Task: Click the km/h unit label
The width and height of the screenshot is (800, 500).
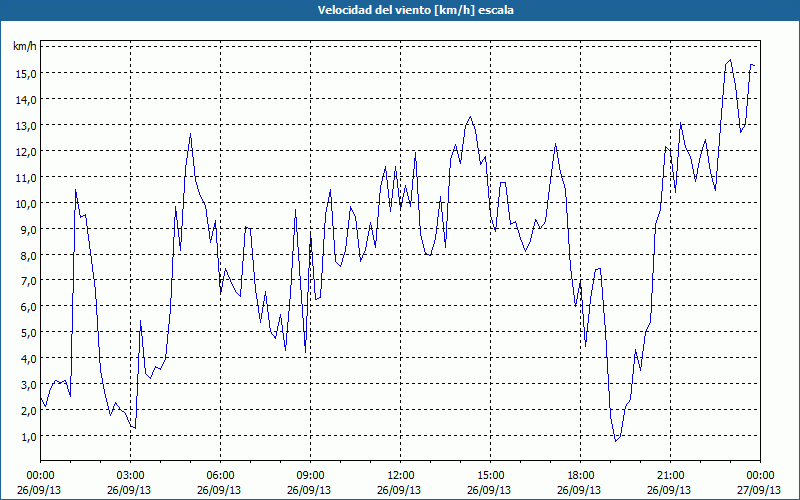Action: 25,46
